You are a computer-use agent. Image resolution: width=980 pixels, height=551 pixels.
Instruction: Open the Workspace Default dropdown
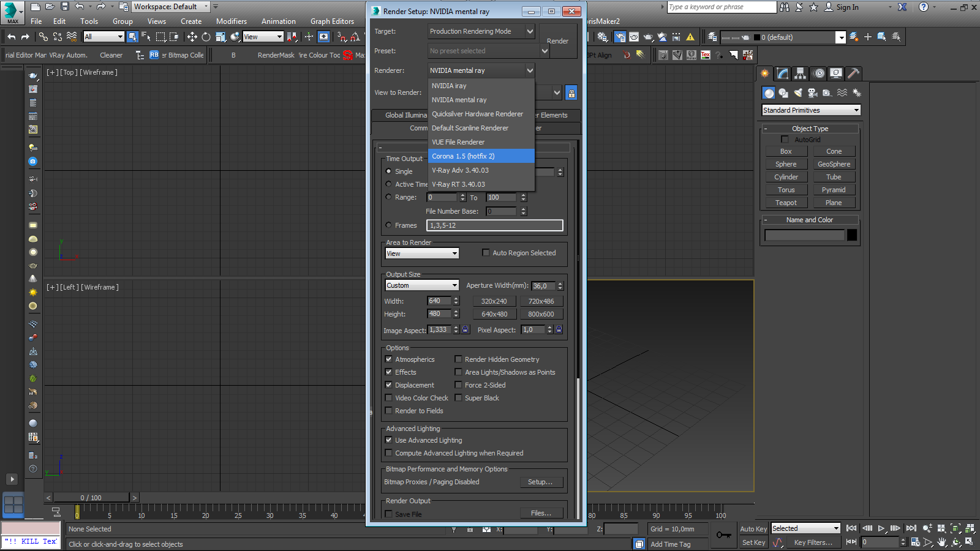[171, 7]
